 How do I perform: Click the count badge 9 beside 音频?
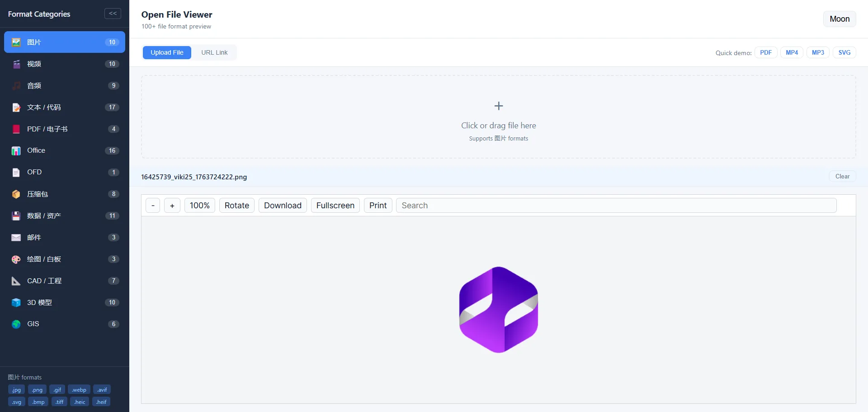113,85
